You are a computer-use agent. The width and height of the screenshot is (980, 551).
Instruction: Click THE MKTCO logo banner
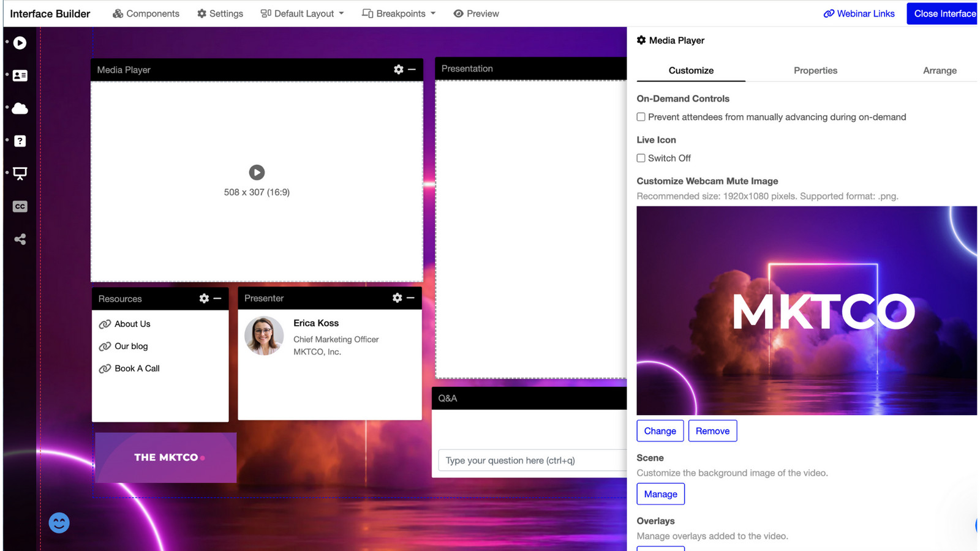165,457
